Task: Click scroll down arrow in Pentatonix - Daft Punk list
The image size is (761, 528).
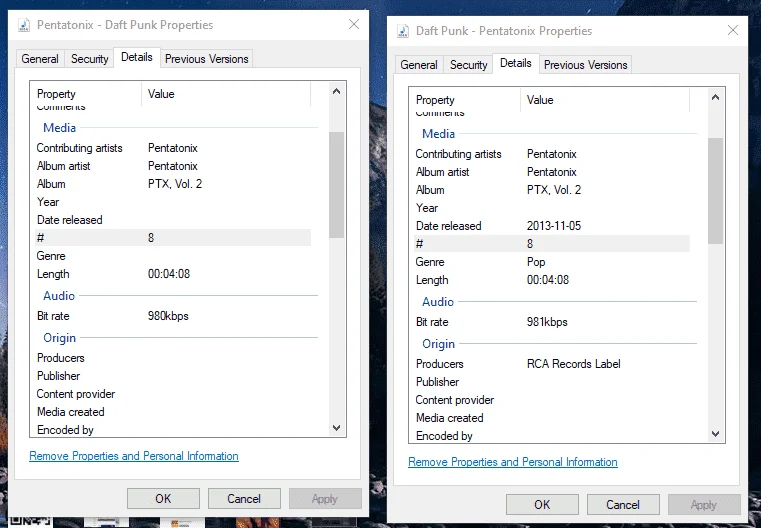Action: (x=336, y=428)
